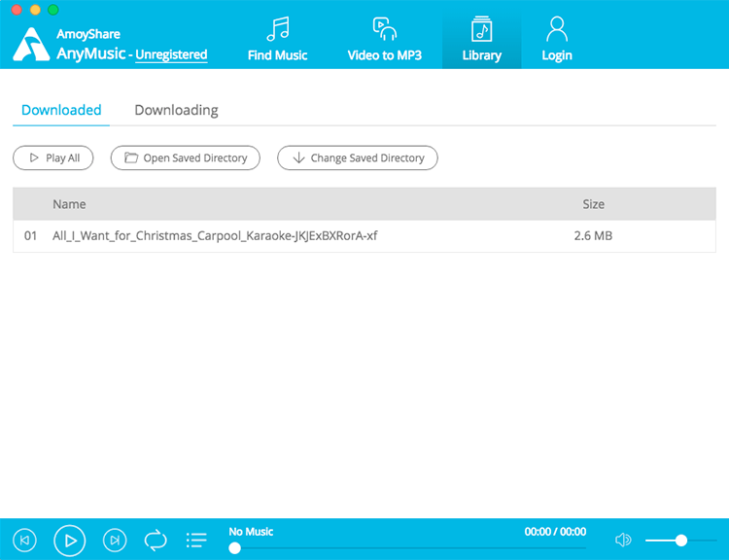Open the Library section

pyautogui.click(x=482, y=40)
